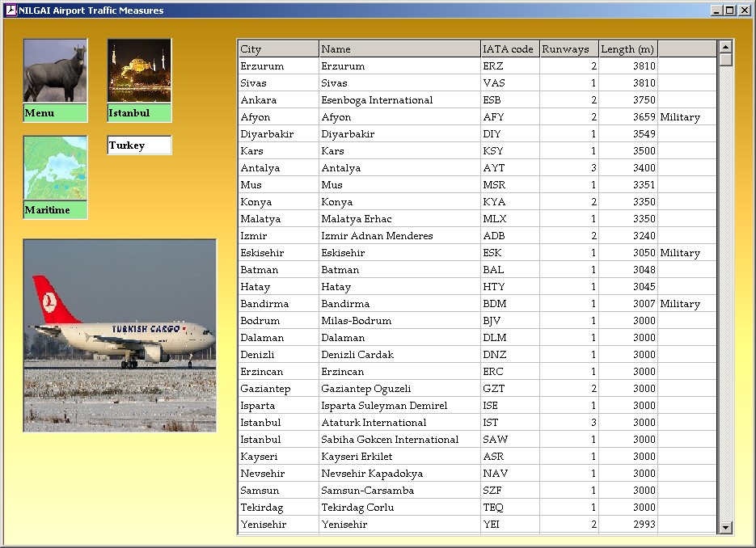Screen dimensions: 756x548
Task: Sort by the City column header
Action: coord(278,49)
